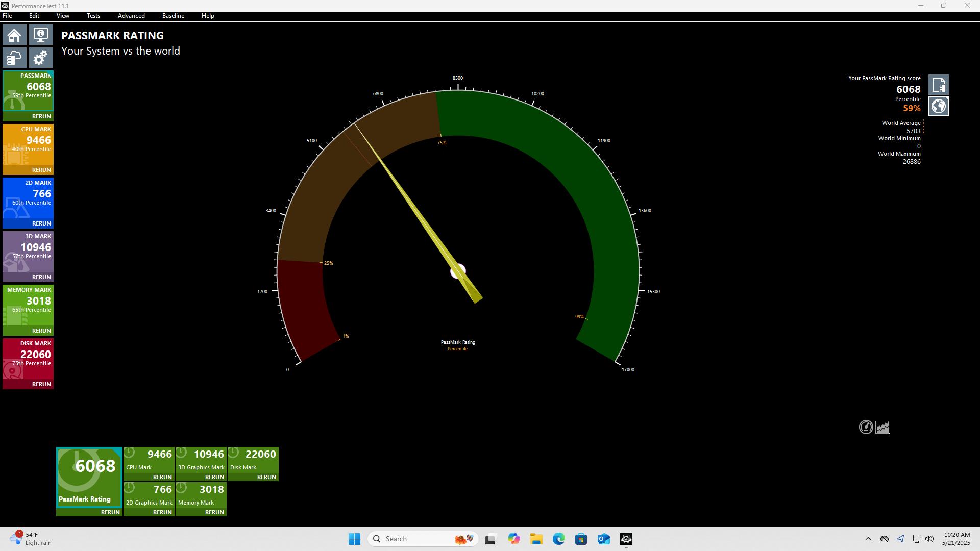This screenshot has height=551, width=980.
Task: Open the System Information monitor icon
Action: pos(41,35)
